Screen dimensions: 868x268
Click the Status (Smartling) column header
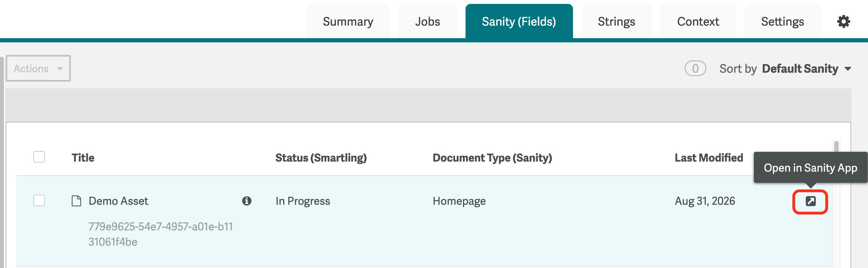[321, 157]
